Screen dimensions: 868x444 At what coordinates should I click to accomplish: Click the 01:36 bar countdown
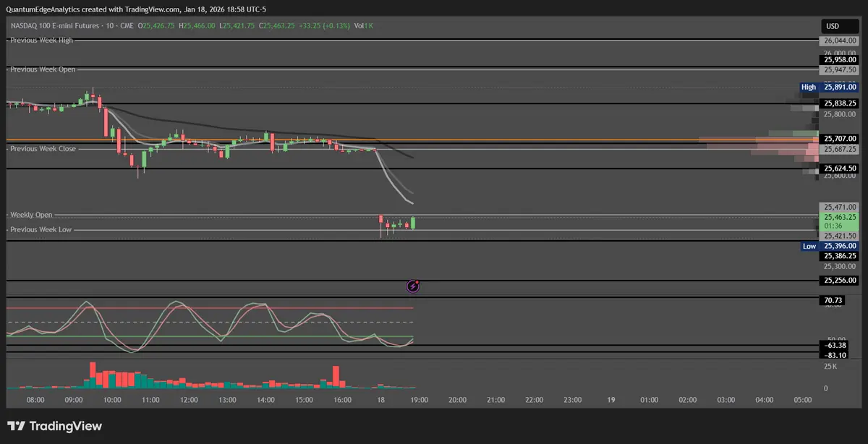pyautogui.click(x=833, y=226)
